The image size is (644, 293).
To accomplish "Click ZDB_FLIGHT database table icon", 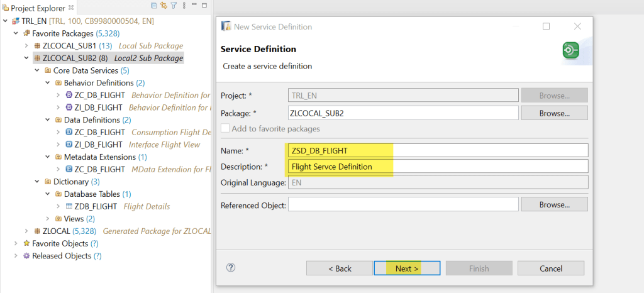I will 69,206.
